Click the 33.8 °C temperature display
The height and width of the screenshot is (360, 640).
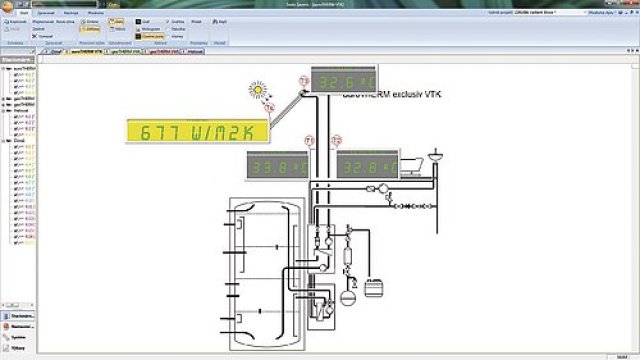tap(278, 165)
